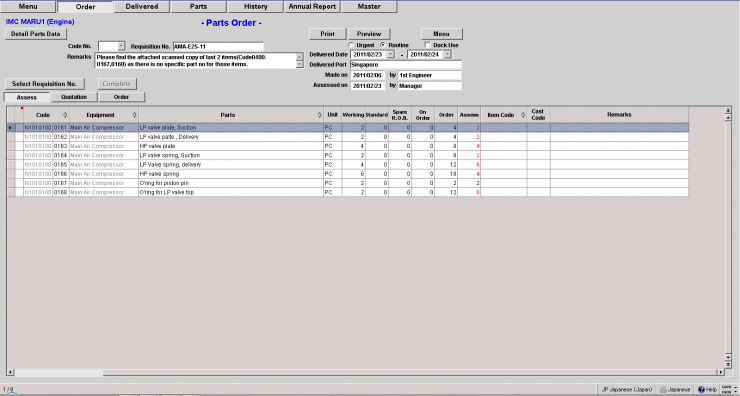Click the Preview button
This screenshot has width=740, height=396.
369,34
